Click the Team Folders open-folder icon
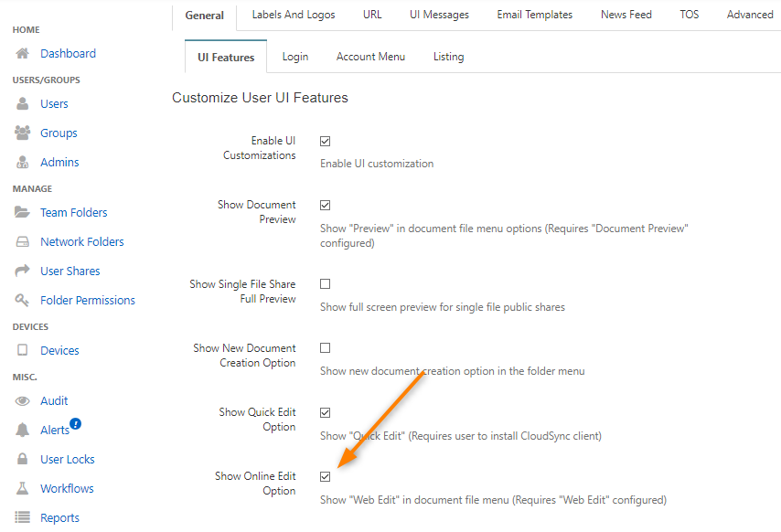Viewport: 781px width, 532px height. click(x=23, y=213)
